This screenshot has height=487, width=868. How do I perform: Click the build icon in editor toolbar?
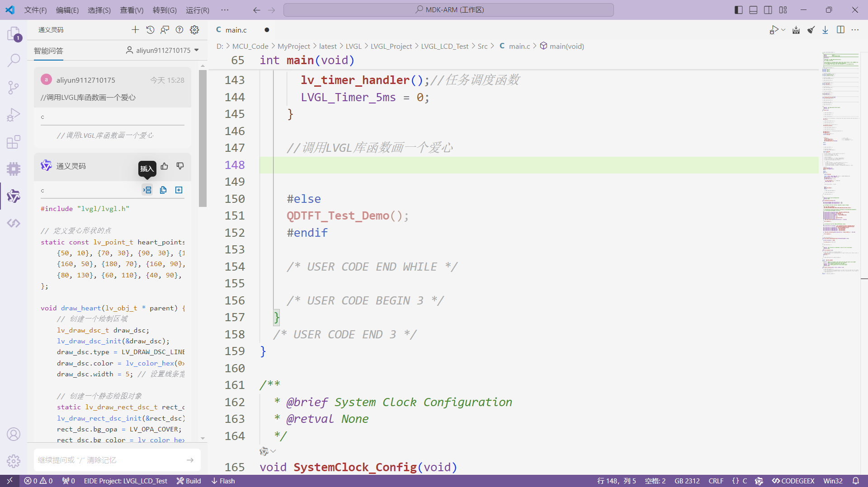(796, 30)
